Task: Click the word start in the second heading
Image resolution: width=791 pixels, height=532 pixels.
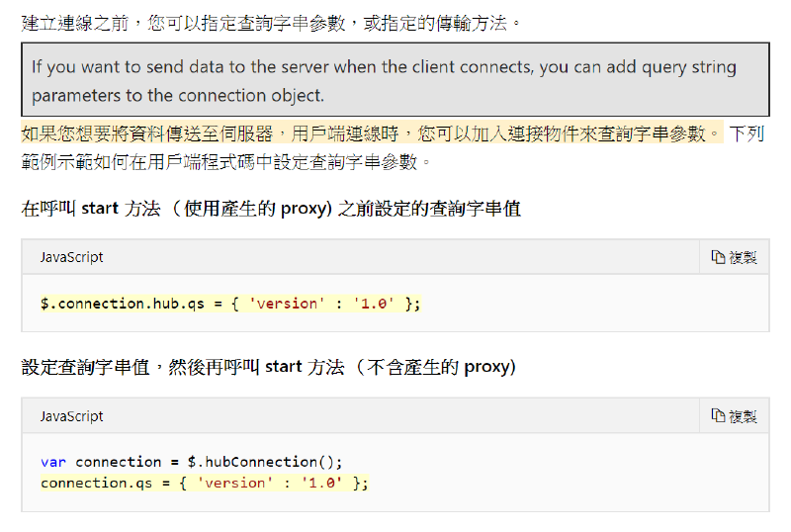Action: click(x=284, y=367)
